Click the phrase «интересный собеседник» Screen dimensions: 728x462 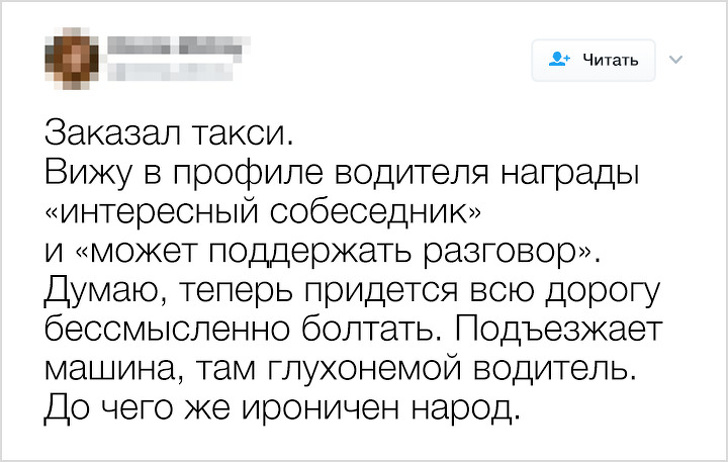264,213
